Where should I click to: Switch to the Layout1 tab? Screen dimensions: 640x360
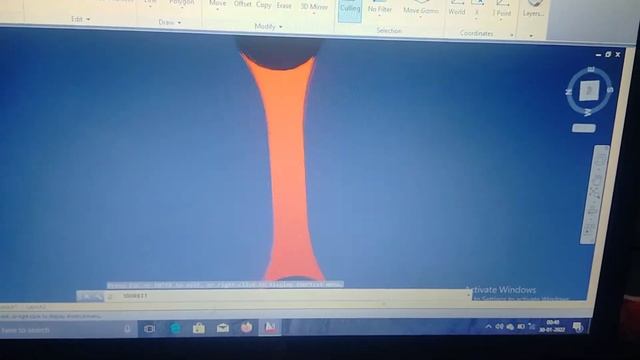tap(9, 307)
